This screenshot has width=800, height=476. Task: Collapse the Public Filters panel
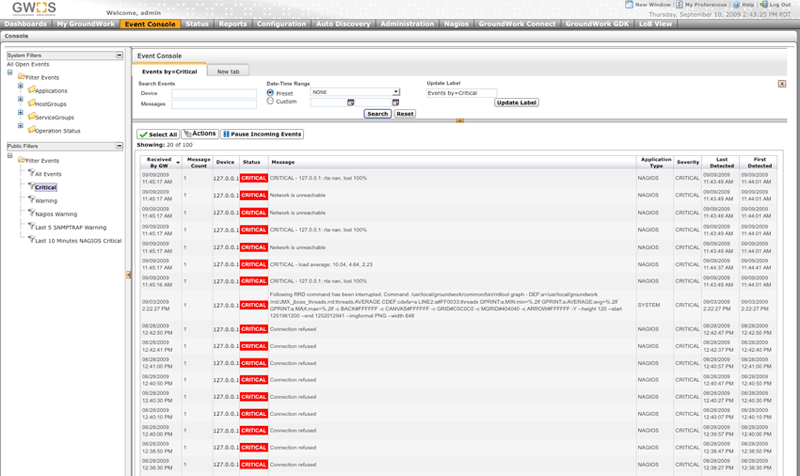pos(119,145)
